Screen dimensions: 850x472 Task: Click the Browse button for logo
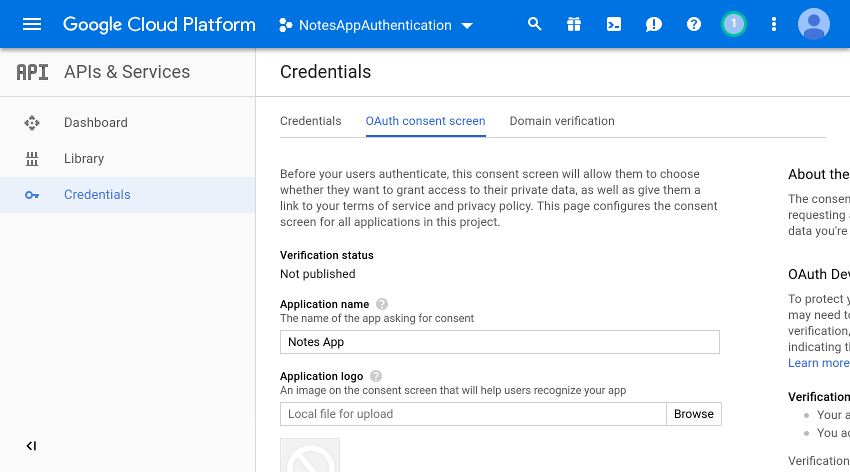[x=693, y=414]
